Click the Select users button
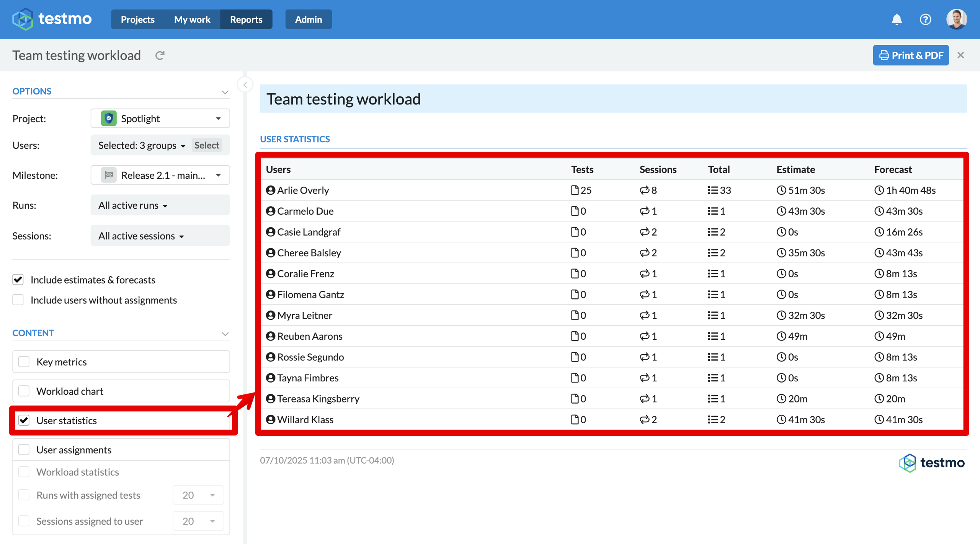The height and width of the screenshot is (544, 980). [x=207, y=145]
